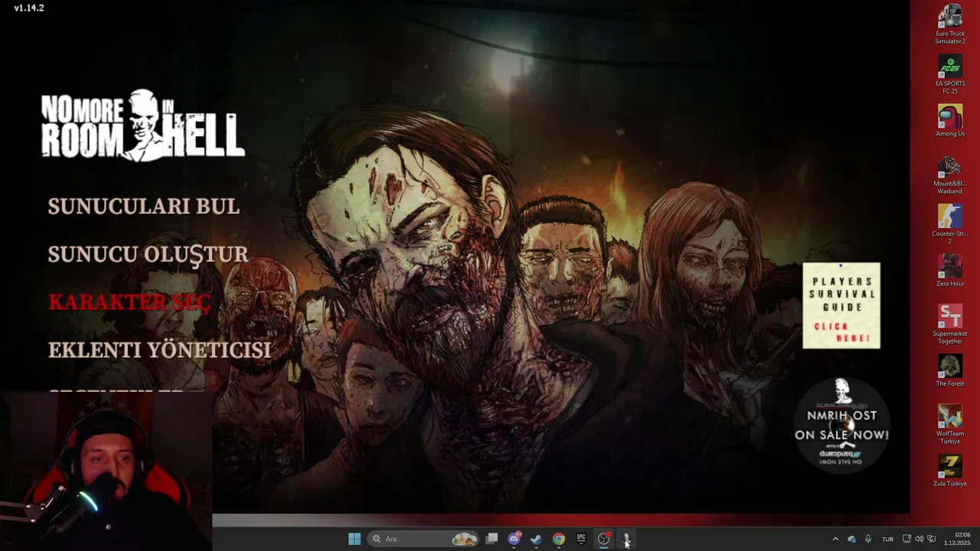
Task: Click the microphone icon in system tray
Action: 868,539
